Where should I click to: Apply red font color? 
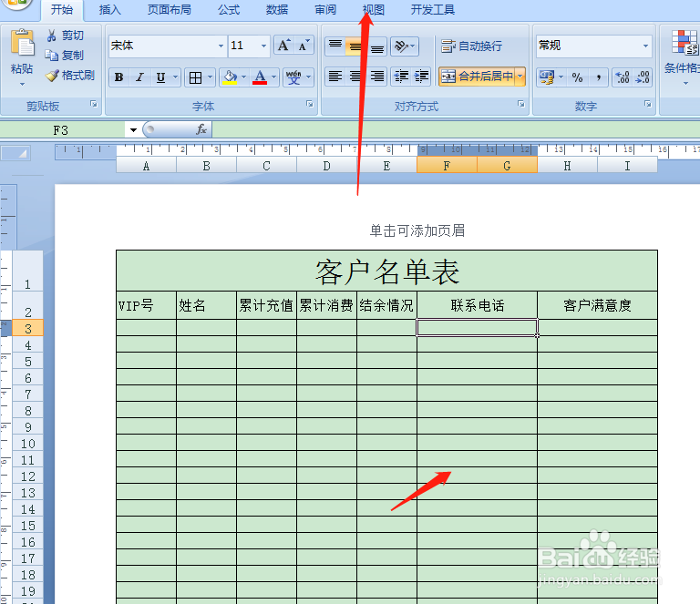click(x=261, y=77)
